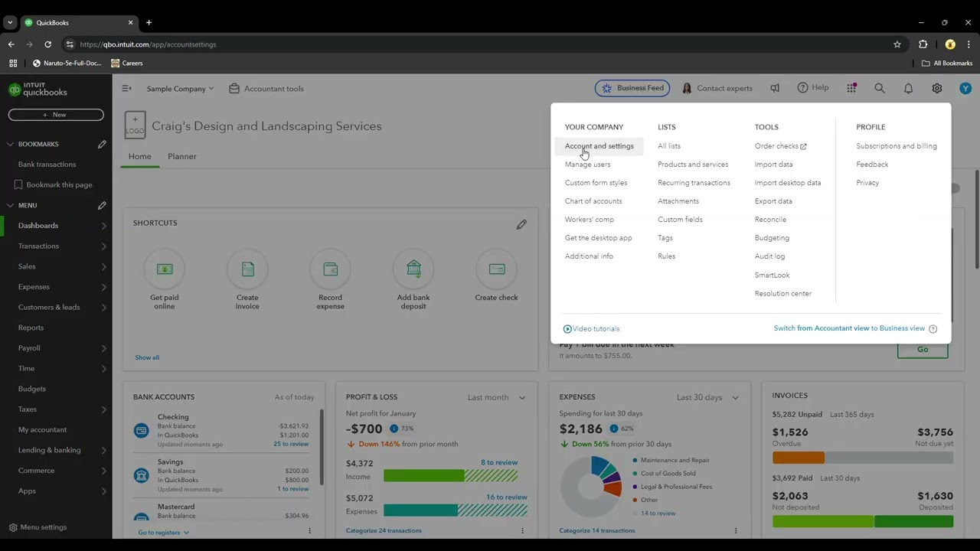Open the announcements megaphone icon
The width and height of the screenshot is (980, 551).
click(x=775, y=89)
